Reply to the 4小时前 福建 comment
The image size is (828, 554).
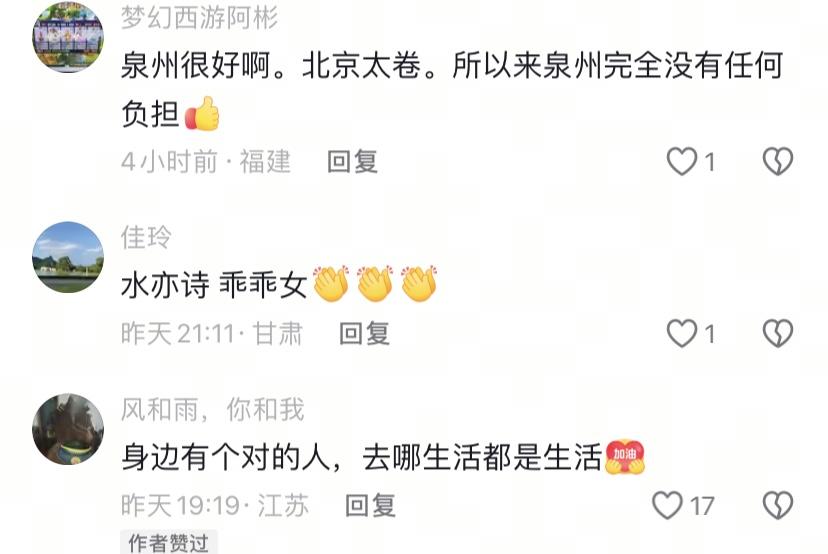coord(352,161)
